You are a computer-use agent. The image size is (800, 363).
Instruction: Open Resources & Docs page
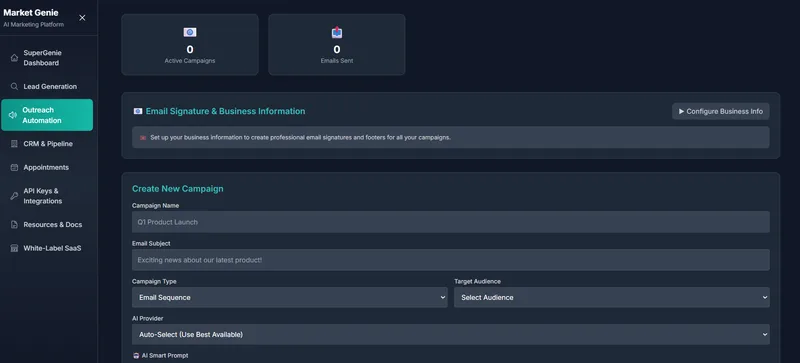coord(47,225)
